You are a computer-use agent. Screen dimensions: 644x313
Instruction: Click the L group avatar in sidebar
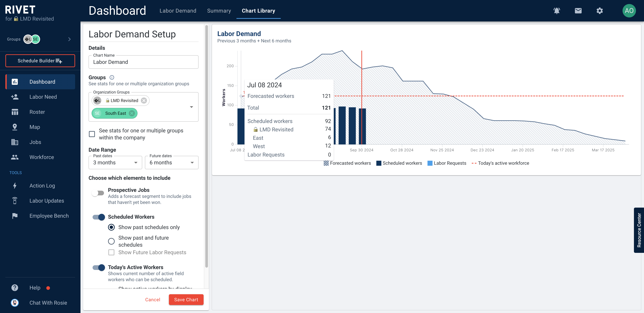click(28, 39)
